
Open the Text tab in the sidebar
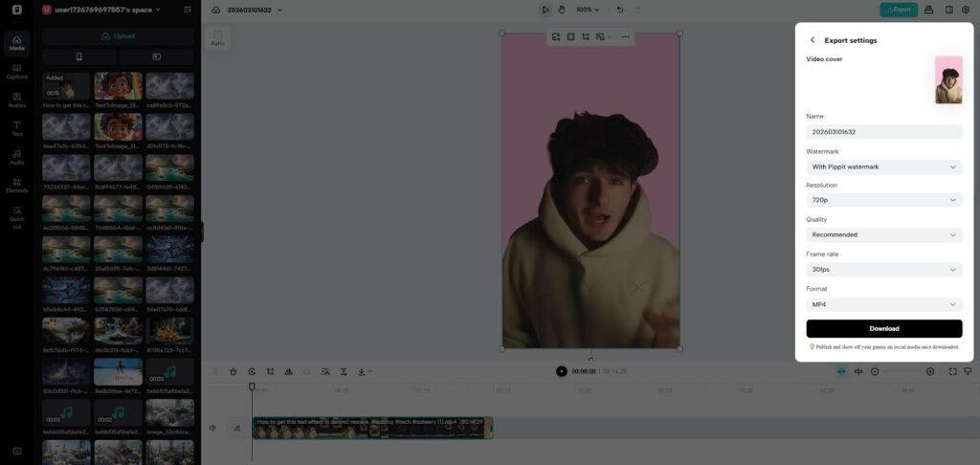coord(16,129)
